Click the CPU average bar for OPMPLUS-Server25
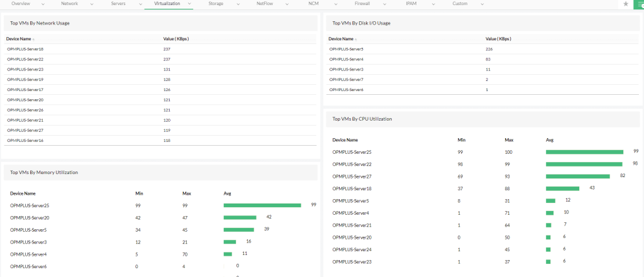The width and height of the screenshot is (644, 277). (x=584, y=152)
